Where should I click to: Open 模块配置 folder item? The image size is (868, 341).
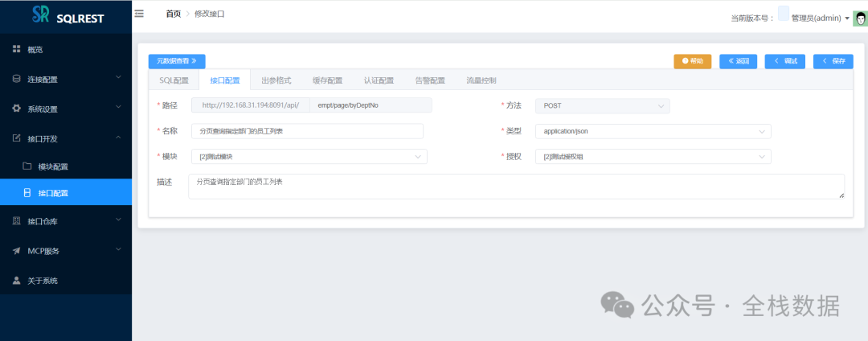(x=53, y=166)
